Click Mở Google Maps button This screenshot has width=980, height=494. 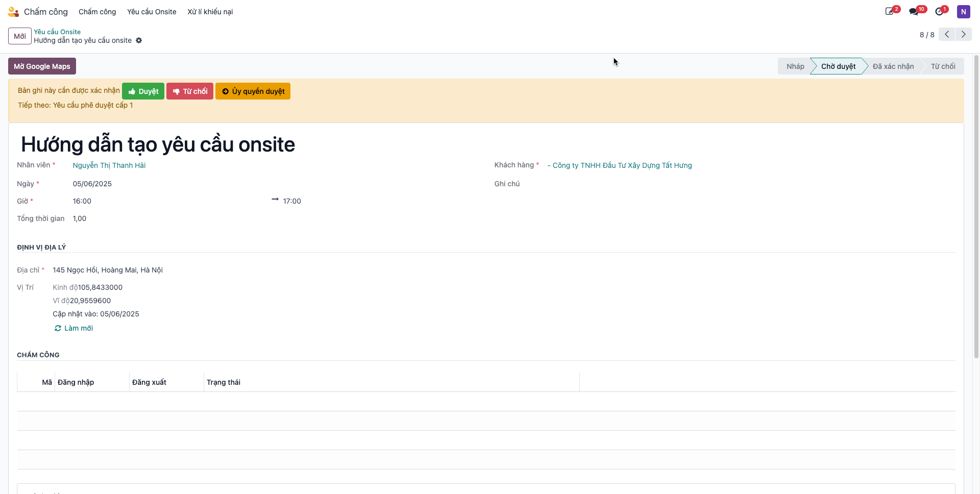(42, 66)
